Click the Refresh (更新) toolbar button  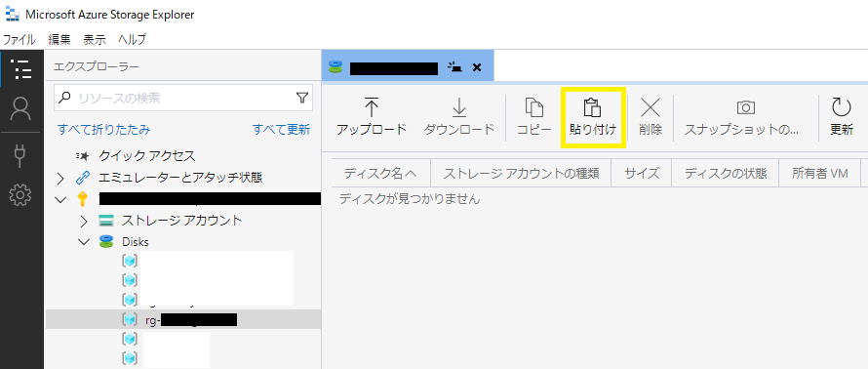pos(841,117)
